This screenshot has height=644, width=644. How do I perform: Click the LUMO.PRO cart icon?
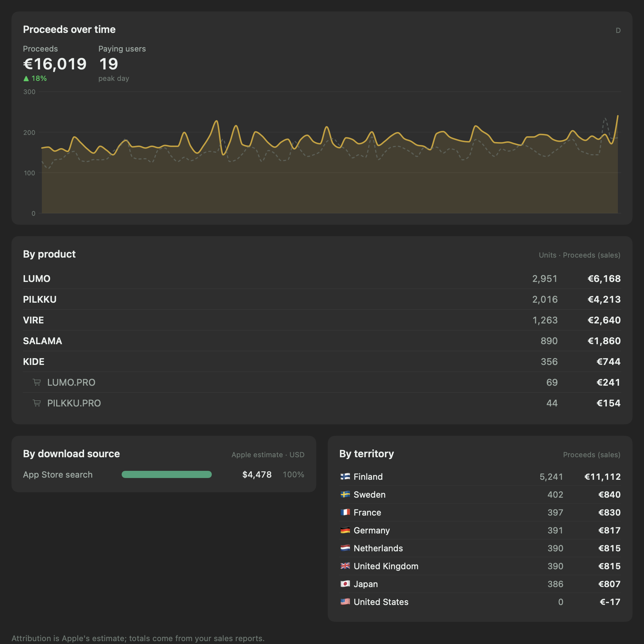click(36, 382)
